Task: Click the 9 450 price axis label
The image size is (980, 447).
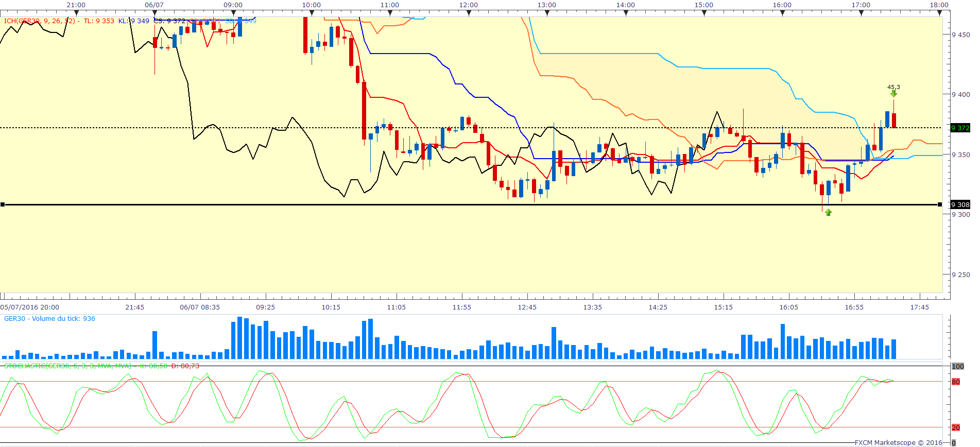Action: coord(961,35)
